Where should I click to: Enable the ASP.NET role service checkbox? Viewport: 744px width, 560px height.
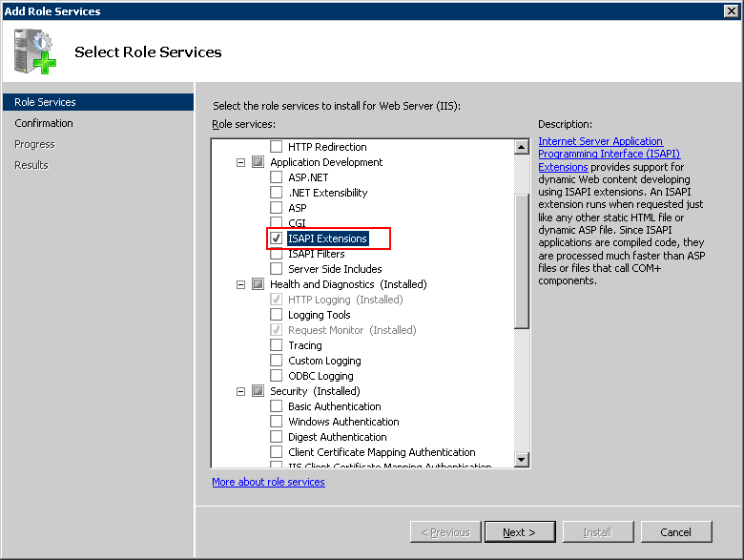point(277,177)
